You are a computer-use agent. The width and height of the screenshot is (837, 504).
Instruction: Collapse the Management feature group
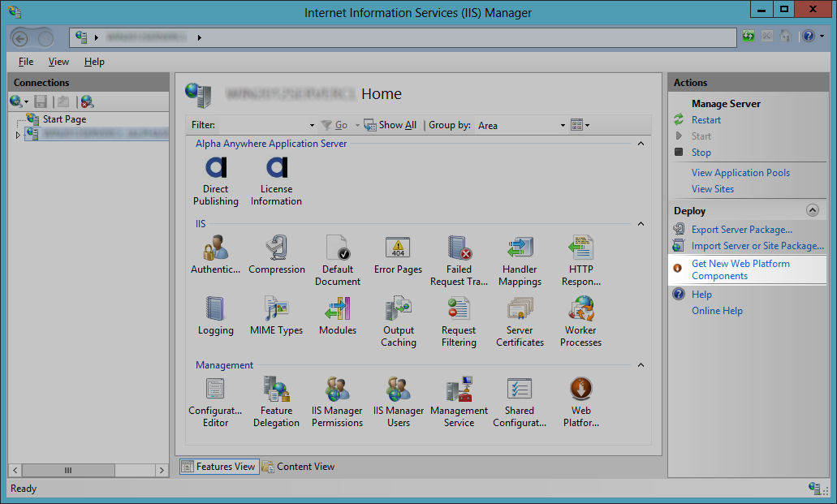(x=641, y=365)
